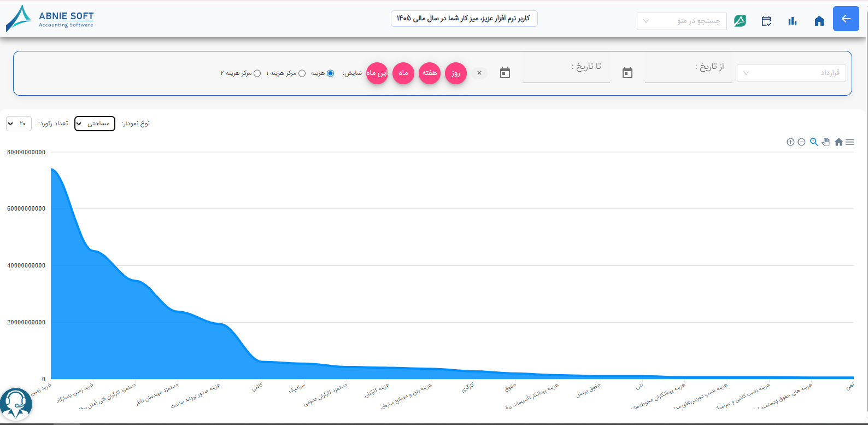Viewport: 868px width, 425px height.
Task: Click the green Abnie logo icon
Action: pos(740,21)
